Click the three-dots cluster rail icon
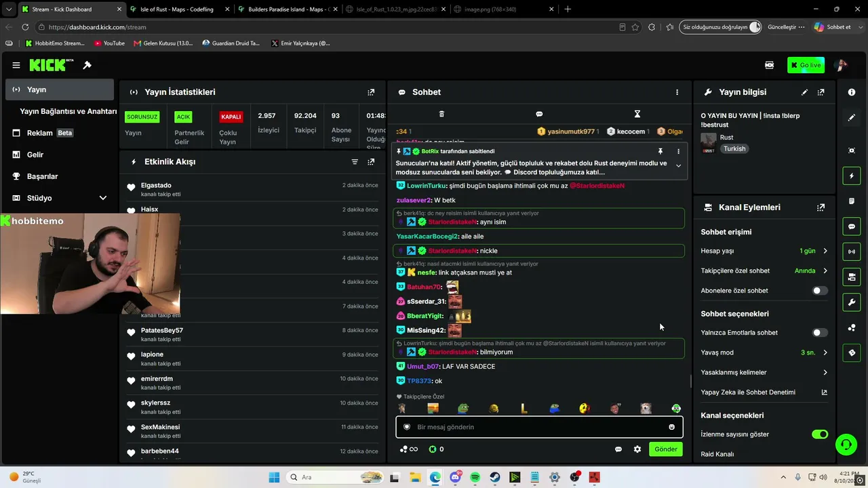This screenshot has height=488, width=868. tap(852, 327)
